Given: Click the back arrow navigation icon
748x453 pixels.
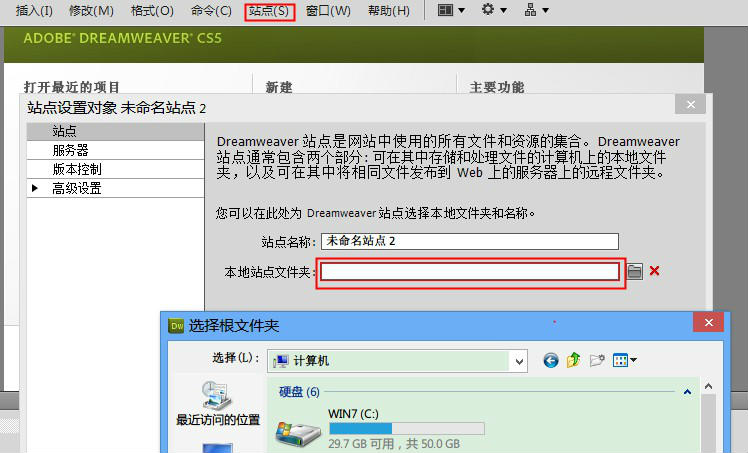Looking at the screenshot, I should [x=551, y=360].
